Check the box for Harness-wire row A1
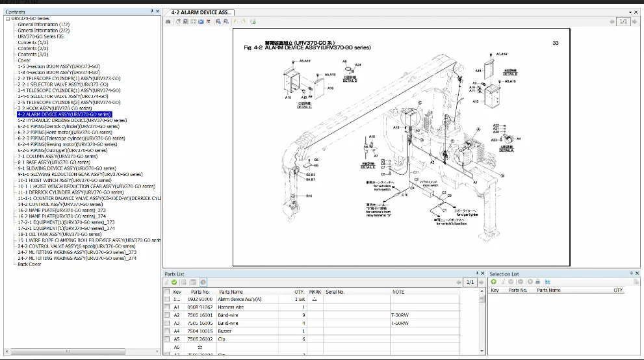Image resolution: width=644 pixels, height=360 pixels. coord(167,307)
